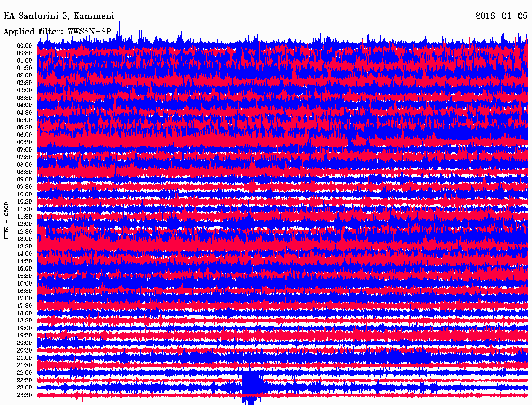Click the '06:00' time label

pos(24,135)
